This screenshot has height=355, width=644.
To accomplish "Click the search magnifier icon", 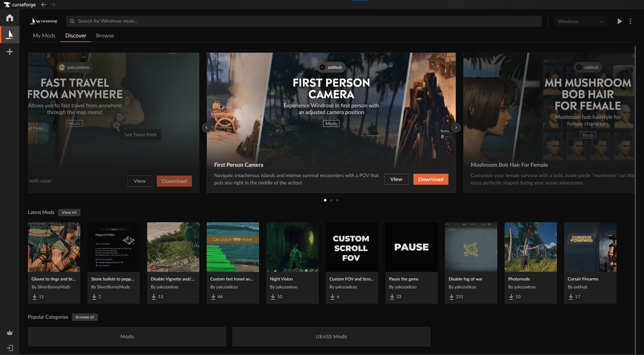I will click(x=72, y=21).
